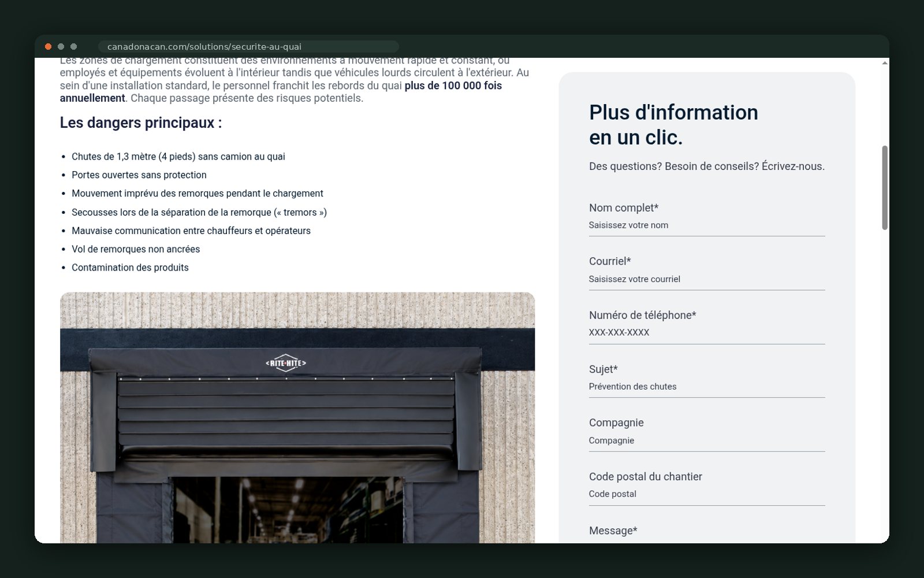The height and width of the screenshot is (578, 924).
Task: Click the "Courriel*" label
Action: coord(610,261)
